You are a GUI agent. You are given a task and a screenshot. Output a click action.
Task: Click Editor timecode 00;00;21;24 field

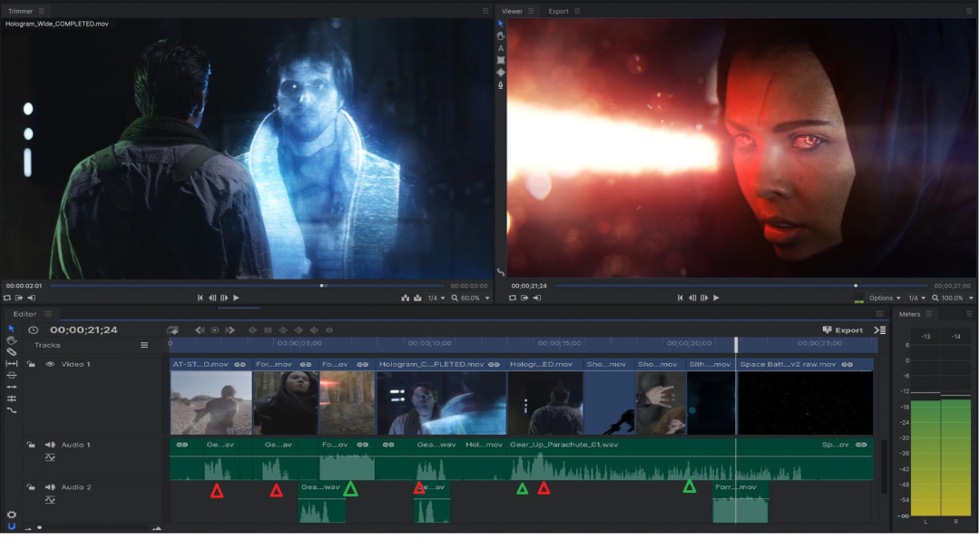click(x=83, y=330)
